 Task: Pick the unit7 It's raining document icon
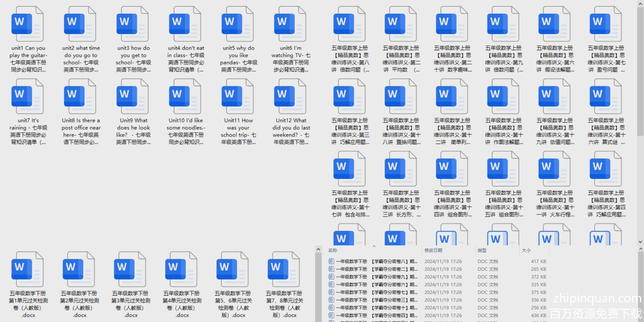[27, 97]
